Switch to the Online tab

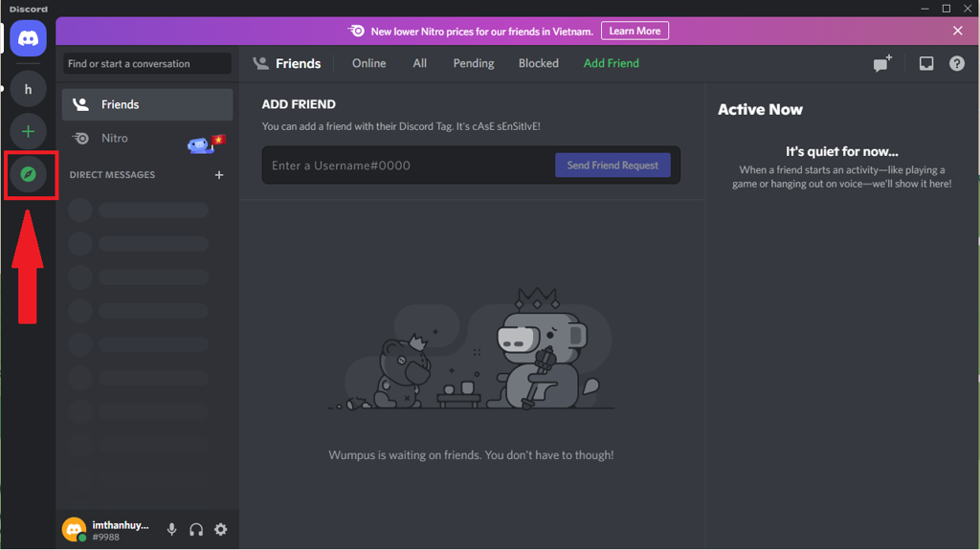[368, 63]
